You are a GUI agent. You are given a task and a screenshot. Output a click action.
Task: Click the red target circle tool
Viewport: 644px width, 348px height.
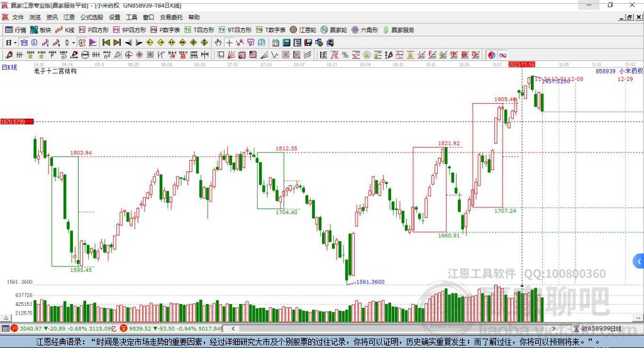(x=128, y=55)
